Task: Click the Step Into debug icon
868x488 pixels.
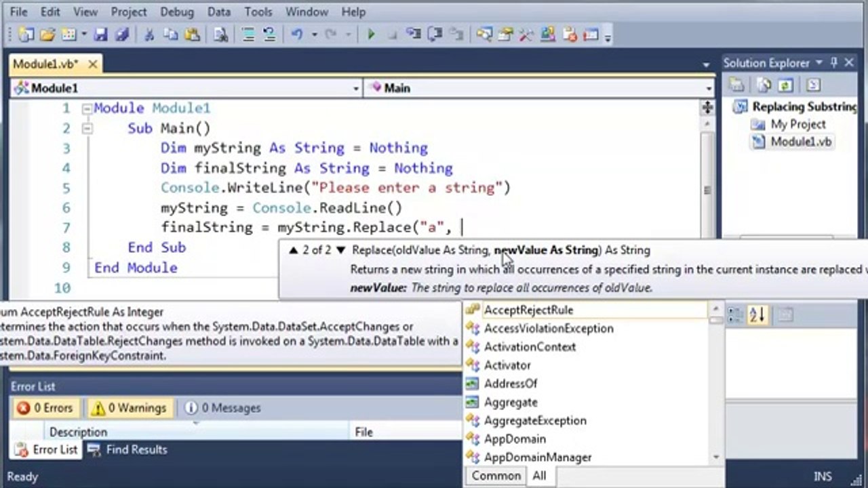Action: [x=414, y=35]
